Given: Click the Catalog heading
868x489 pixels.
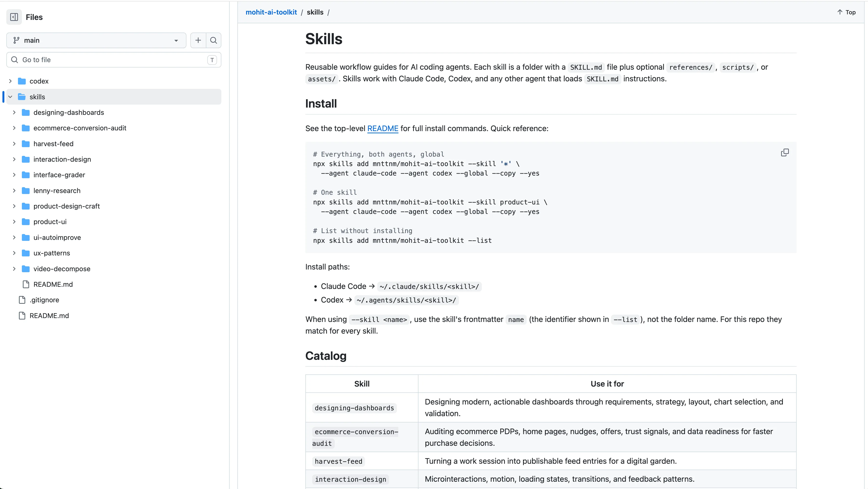Looking at the screenshot, I should pyautogui.click(x=326, y=355).
